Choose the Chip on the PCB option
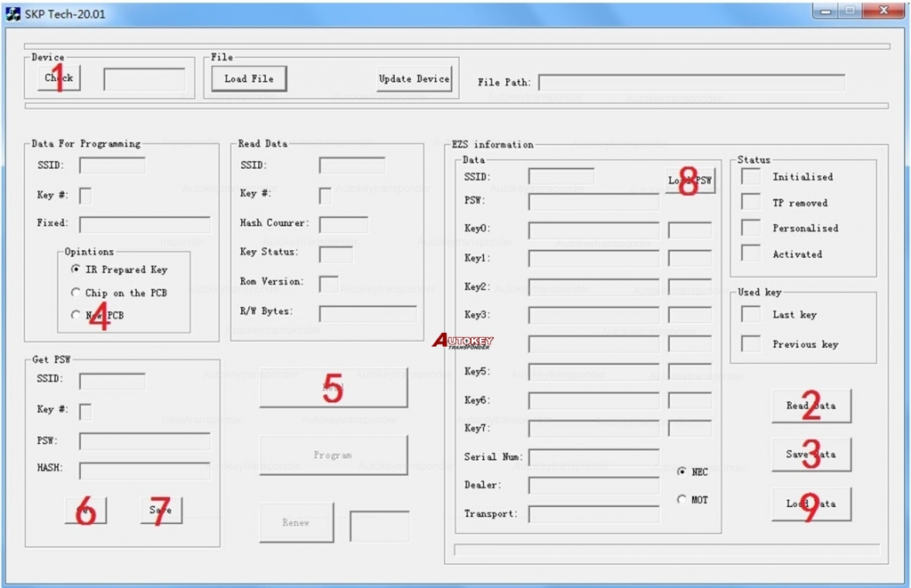The height and width of the screenshot is (588, 911). (x=76, y=293)
